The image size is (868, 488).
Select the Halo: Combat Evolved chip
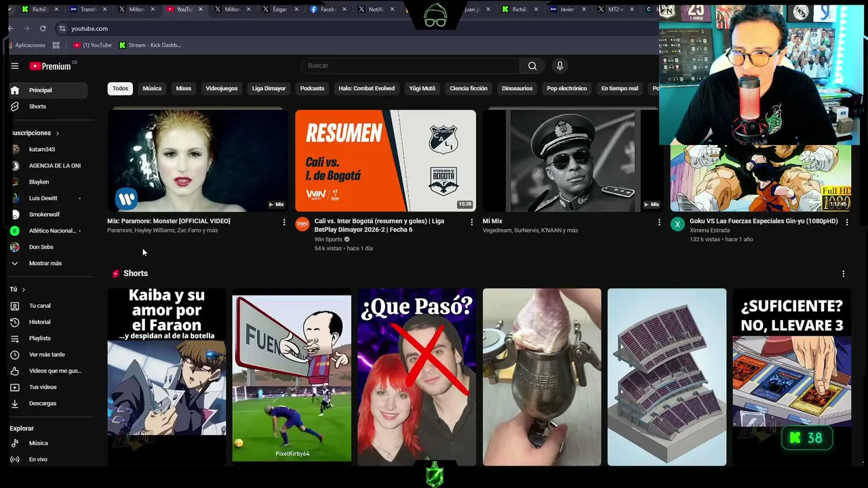[x=366, y=89]
